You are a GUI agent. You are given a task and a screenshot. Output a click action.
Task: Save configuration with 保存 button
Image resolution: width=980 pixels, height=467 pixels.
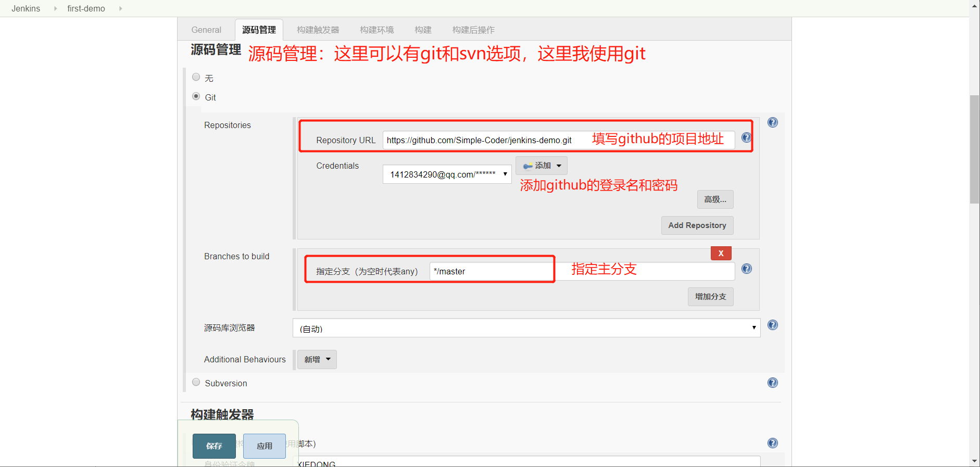tap(214, 446)
